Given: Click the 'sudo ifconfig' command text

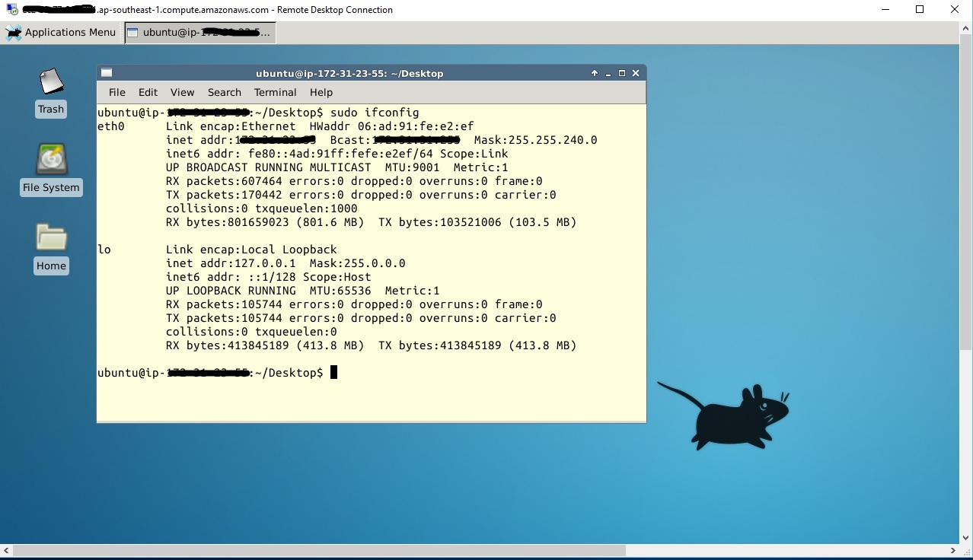Looking at the screenshot, I should (375, 113).
